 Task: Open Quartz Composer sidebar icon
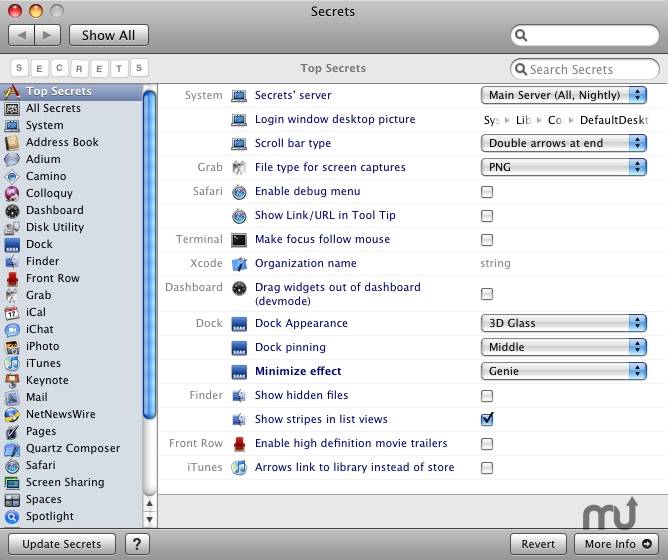point(12,449)
